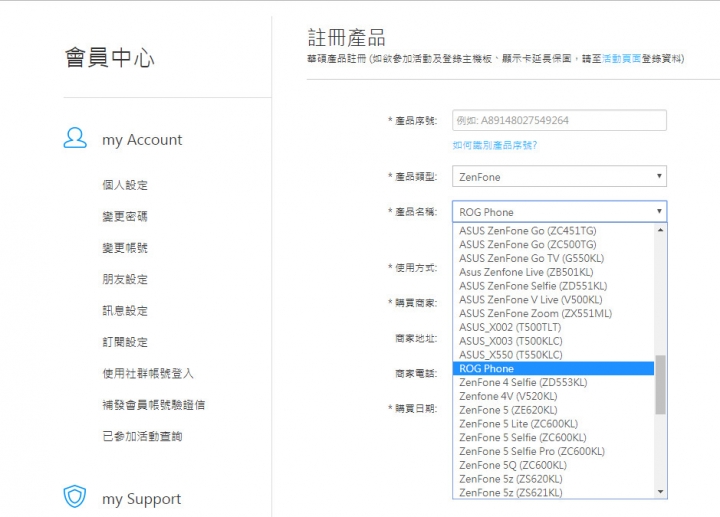Viewport: 720px width, 517px height.
Task: Pick ZenFone 5 Lite (ZC600KL)
Action: point(553,423)
